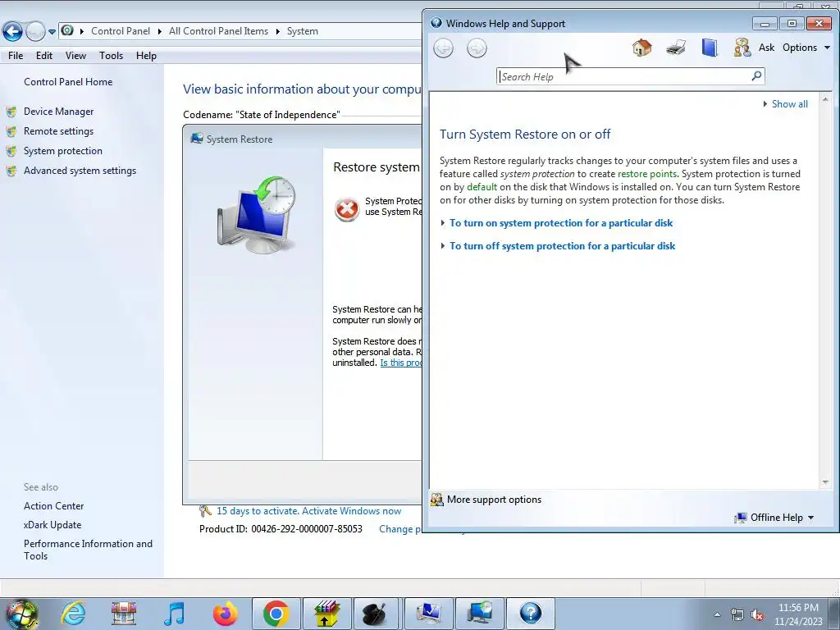The image size is (840, 630).
Task: Open Control Panel Home link
Action: coord(68,82)
